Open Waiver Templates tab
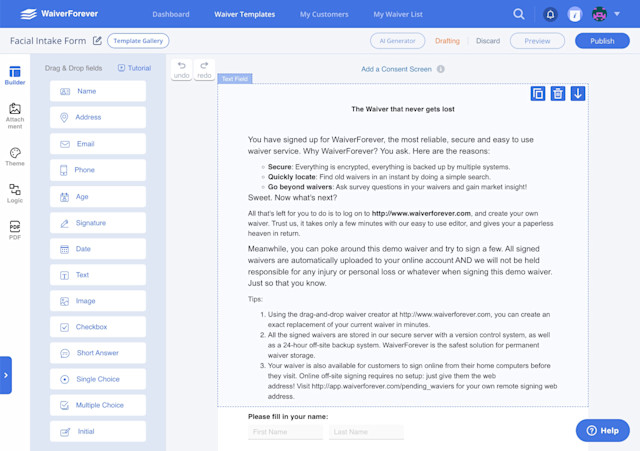The height and width of the screenshot is (451, 640). (x=244, y=14)
